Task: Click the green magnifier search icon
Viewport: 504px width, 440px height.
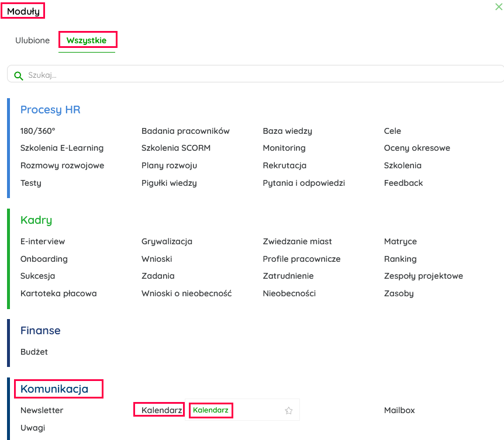Action: pos(18,75)
